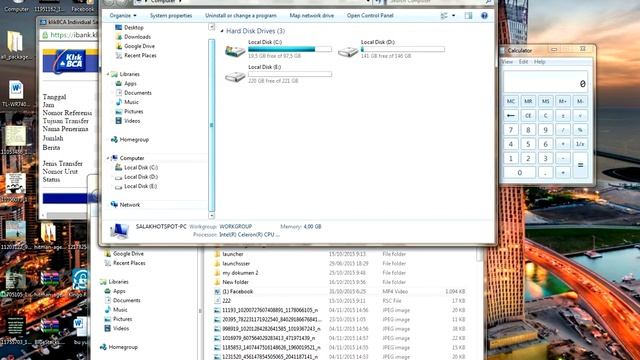
Task: Click the percent key in Calculator
Action: tap(580, 130)
